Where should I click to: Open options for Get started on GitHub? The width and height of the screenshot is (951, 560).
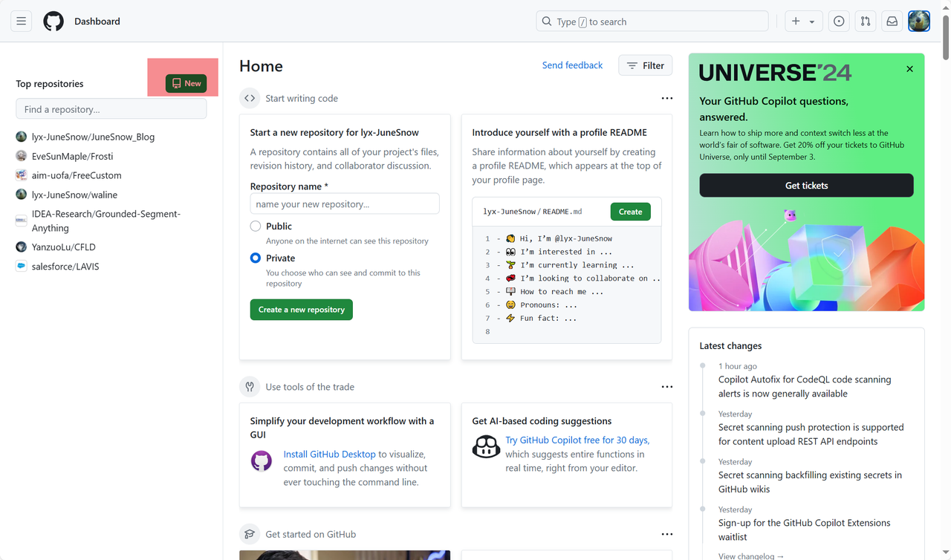(667, 534)
